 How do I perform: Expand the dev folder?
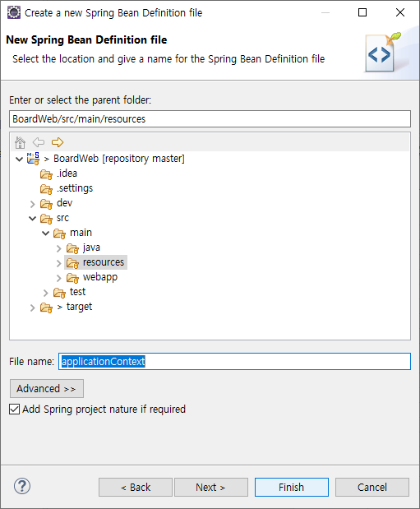pyautogui.click(x=32, y=204)
